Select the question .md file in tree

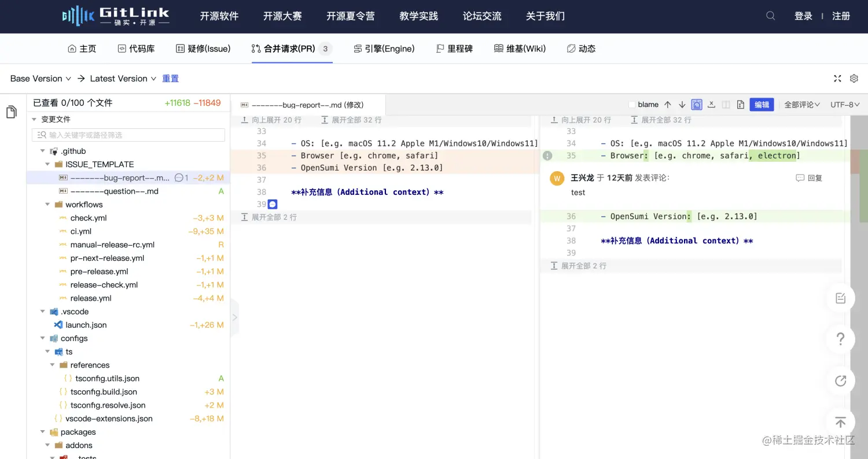pyautogui.click(x=114, y=191)
